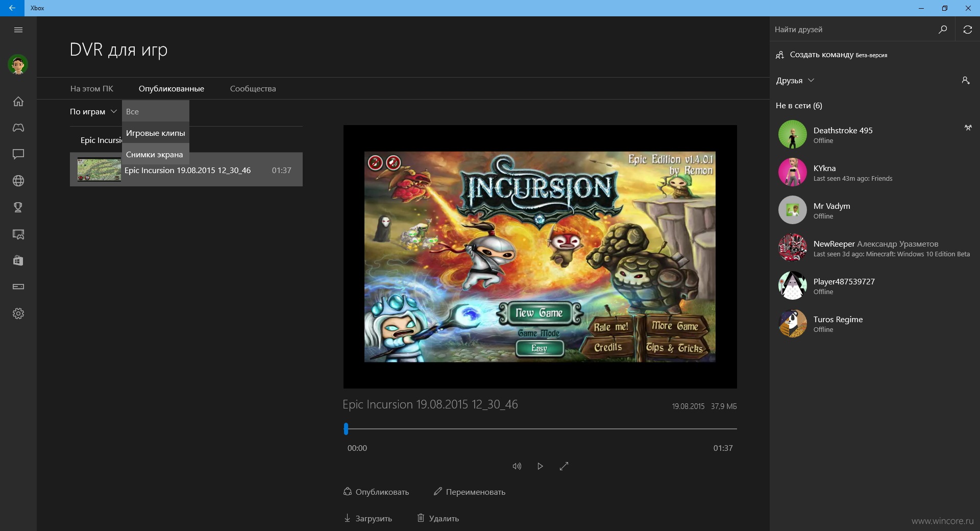Select the clip thumbnail in the list
This screenshot has height=531, width=980.
99,169
